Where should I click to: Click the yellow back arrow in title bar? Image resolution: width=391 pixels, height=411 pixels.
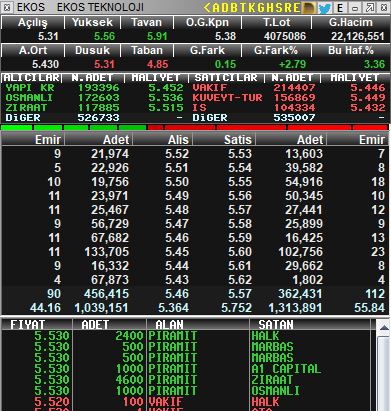click(207, 7)
